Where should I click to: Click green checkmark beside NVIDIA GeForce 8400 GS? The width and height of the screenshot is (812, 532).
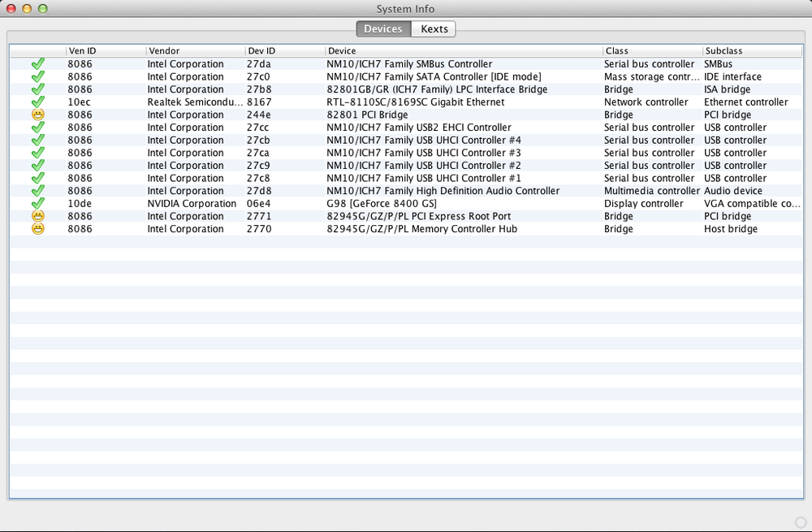tap(37, 204)
